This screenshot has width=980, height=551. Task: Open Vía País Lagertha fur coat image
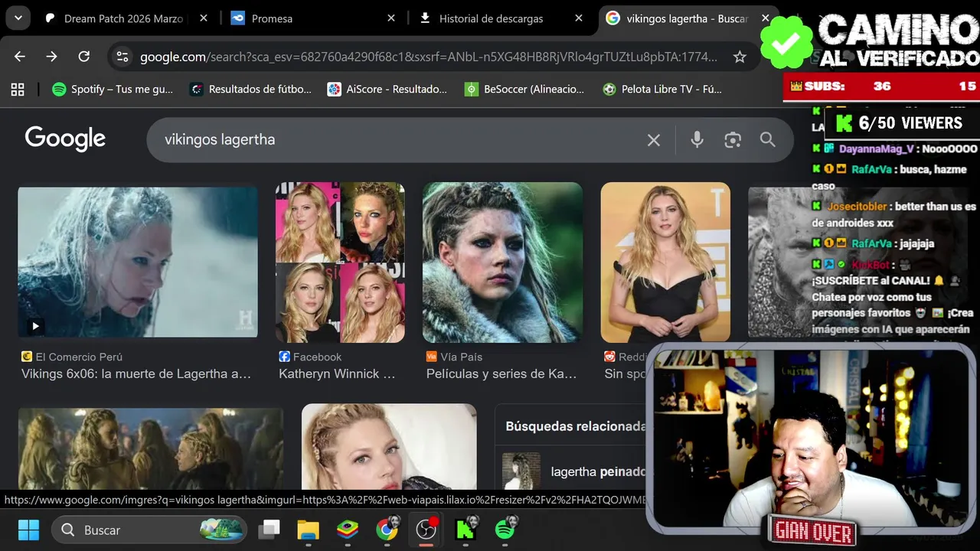point(502,262)
